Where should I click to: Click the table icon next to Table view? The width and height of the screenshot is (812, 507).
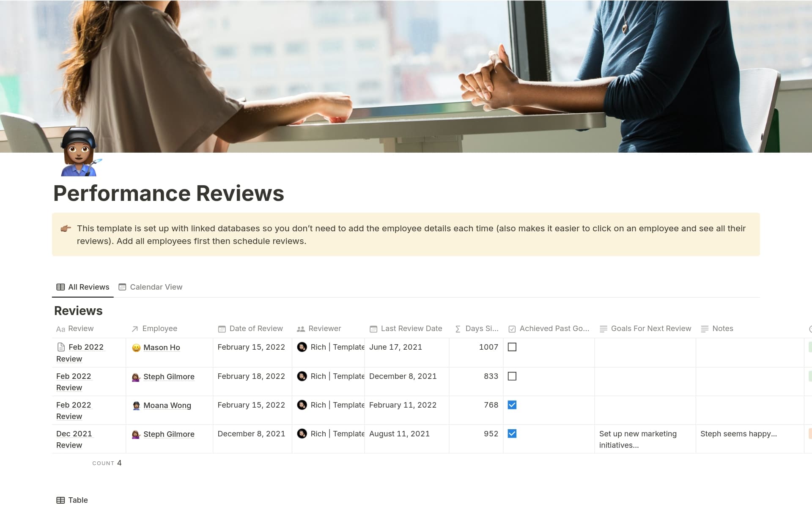(x=60, y=500)
